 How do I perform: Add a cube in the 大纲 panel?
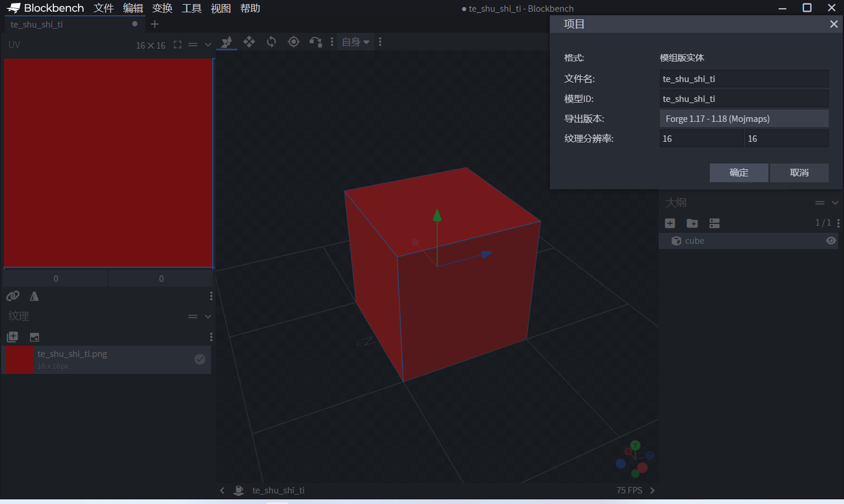click(670, 223)
